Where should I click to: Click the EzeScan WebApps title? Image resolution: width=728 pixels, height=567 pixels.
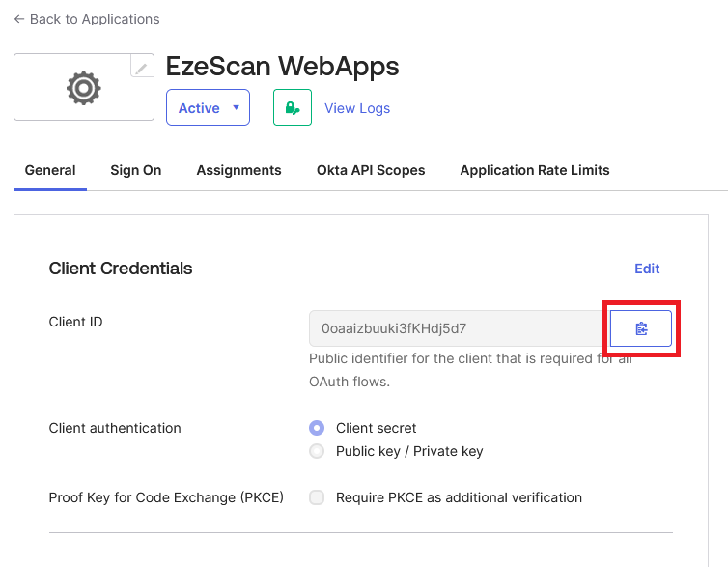click(x=282, y=66)
